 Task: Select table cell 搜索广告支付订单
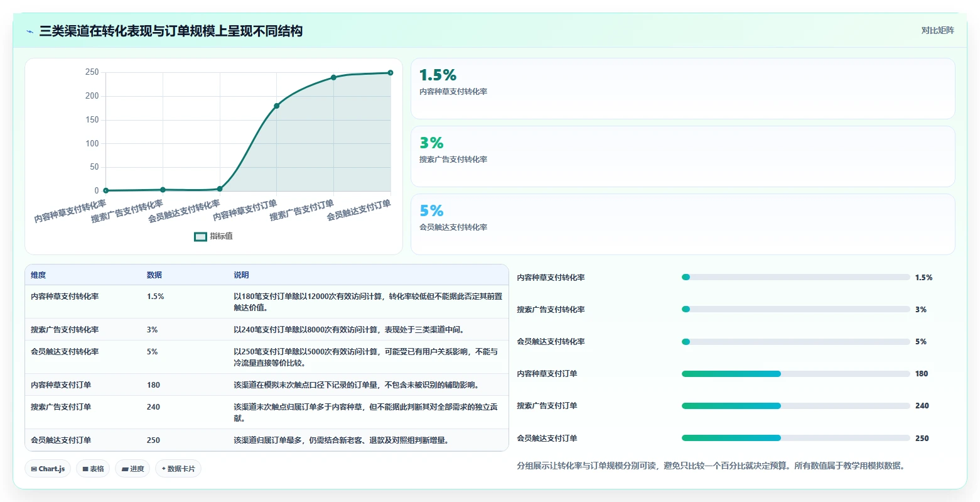pyautogui.click(x=61, y=407)
